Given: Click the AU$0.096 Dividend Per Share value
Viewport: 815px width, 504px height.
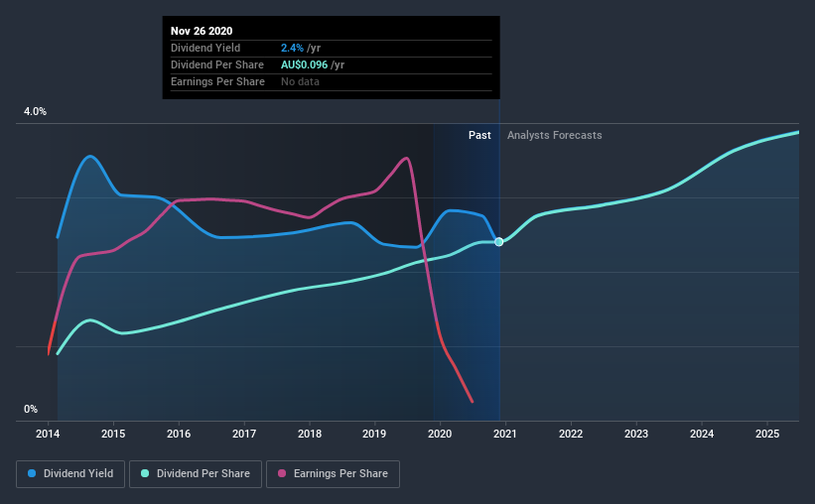Looking at the screenshot, I should (304, 64).
